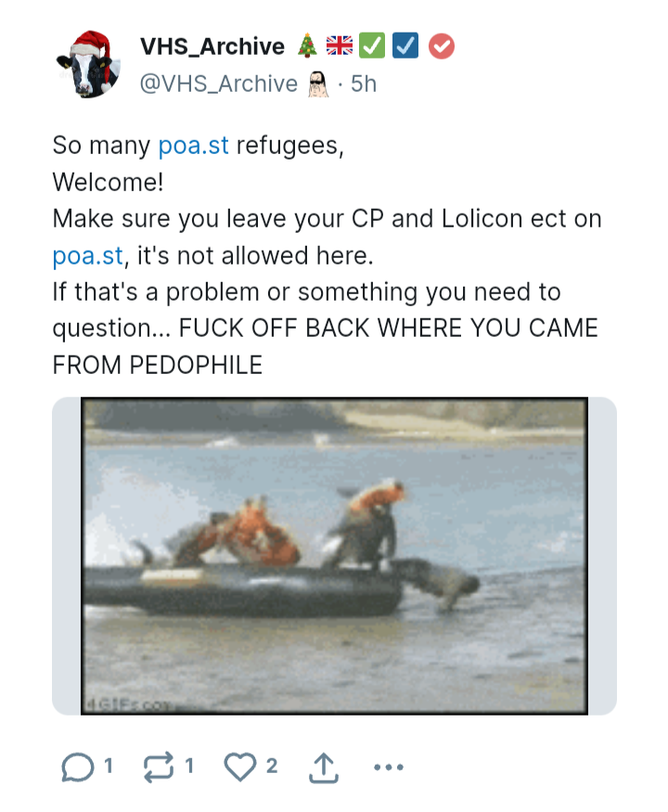Visit the @VHS_Archive handle
The width and height of the screenshot is (668, 812).
(x=219, y=84)
